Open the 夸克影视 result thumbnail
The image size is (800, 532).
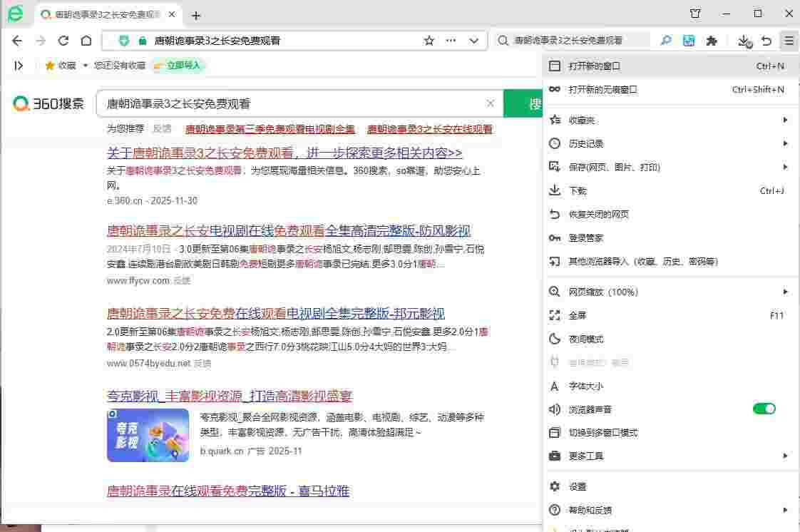148,435
